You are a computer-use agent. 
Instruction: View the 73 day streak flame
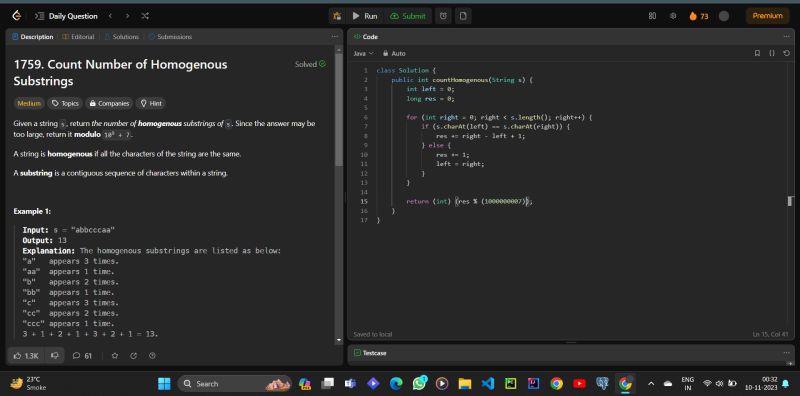(x=699, y=16)
